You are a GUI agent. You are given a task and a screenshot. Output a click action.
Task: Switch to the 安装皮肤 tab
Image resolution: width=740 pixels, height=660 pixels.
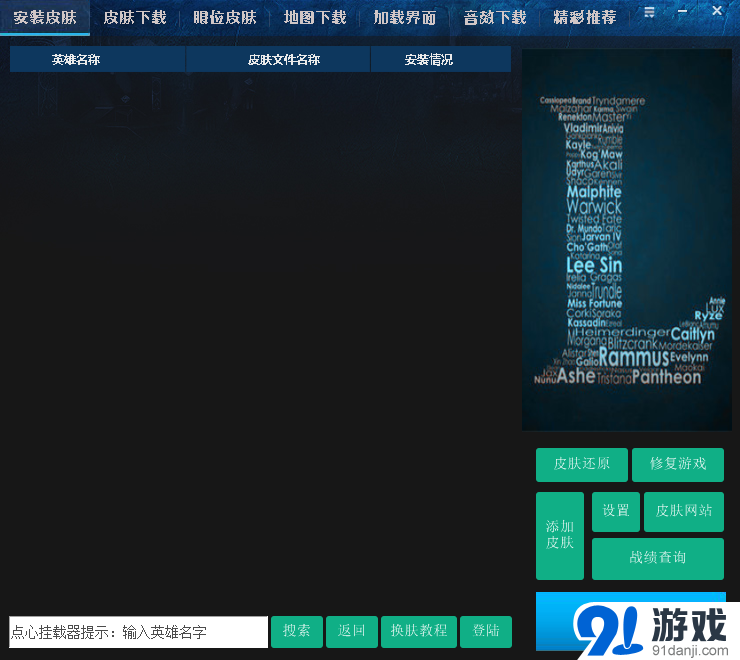point(45,18)
